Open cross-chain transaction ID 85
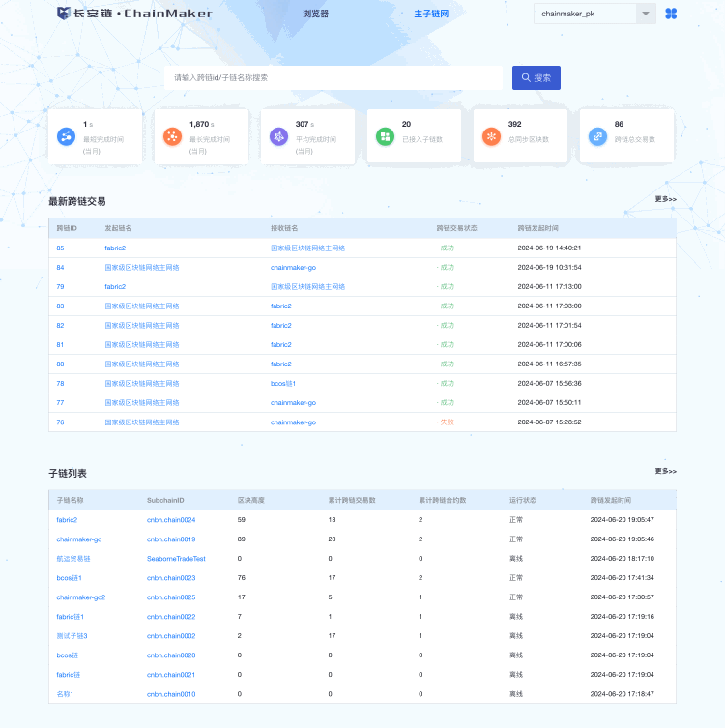 (x=60, y=248)
